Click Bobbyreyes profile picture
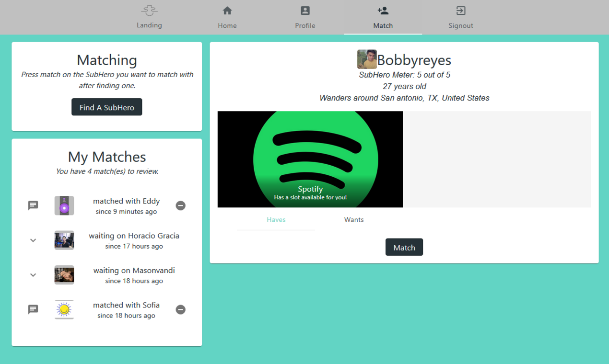 coord(367,59)
